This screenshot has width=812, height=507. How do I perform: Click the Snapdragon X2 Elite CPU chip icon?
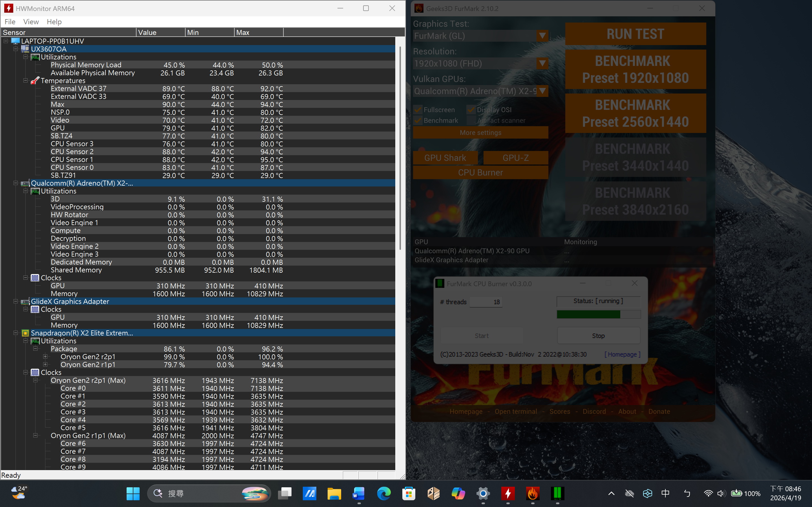(25, 333)
